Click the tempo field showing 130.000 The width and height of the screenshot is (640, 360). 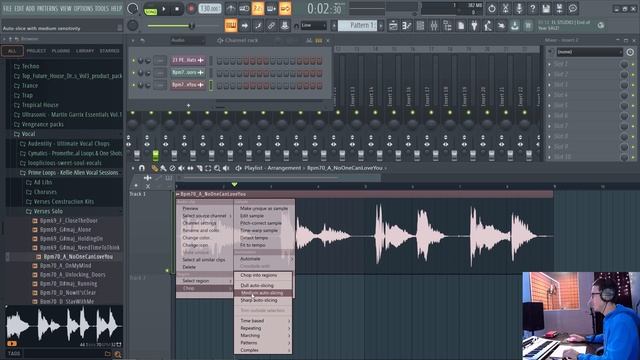(210, 9)
